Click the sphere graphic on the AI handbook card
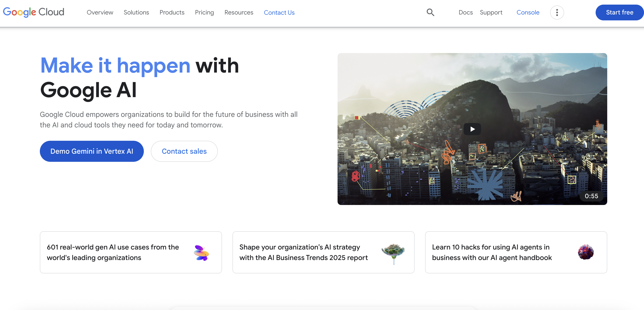 [x=586, y=252]
